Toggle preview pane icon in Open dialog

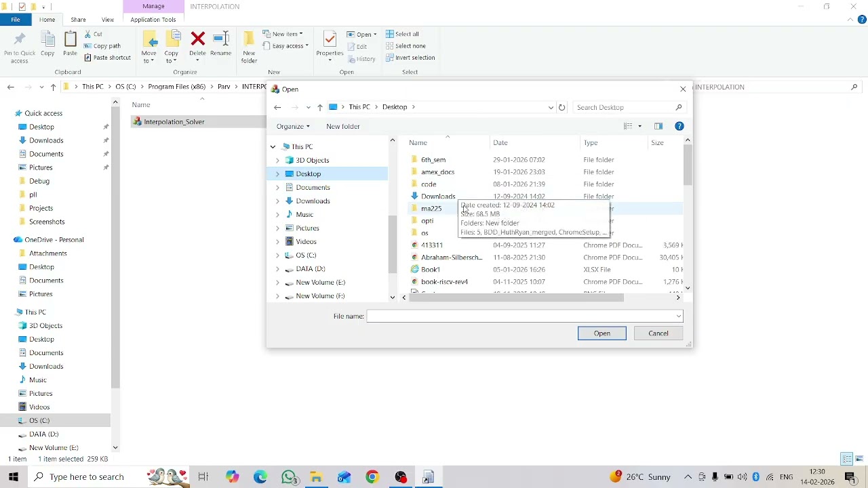point(658,126)
